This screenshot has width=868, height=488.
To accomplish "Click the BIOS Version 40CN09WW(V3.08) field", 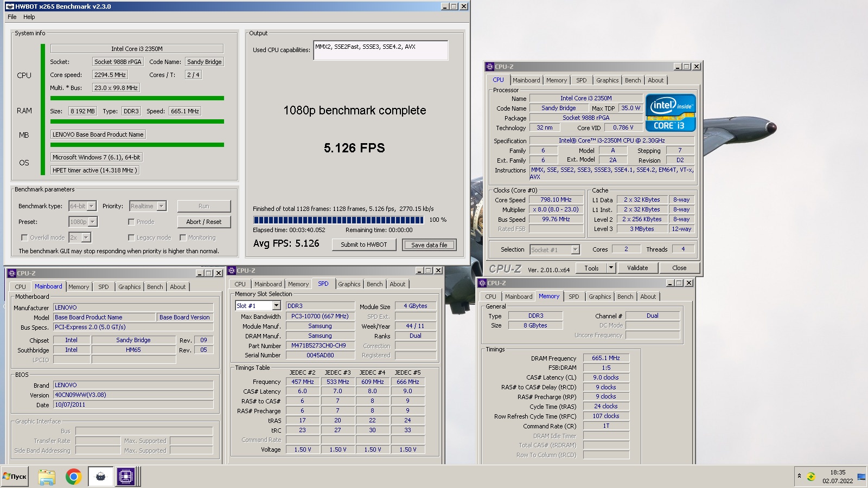I will coord(133,395).
